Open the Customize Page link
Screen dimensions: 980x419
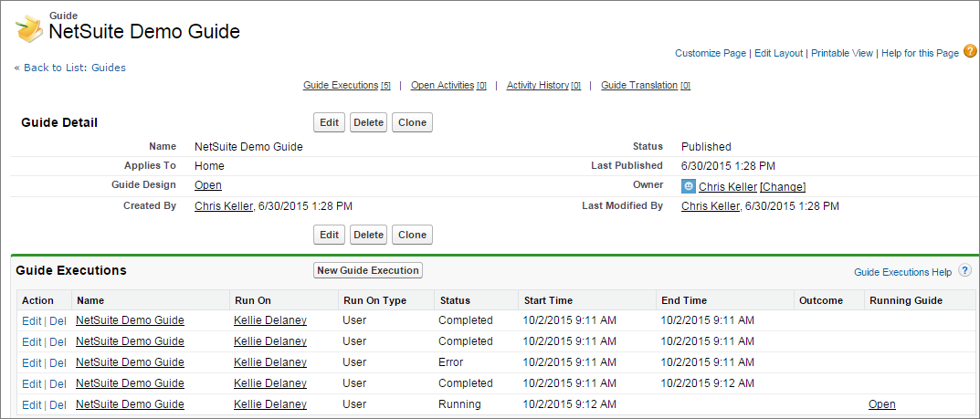pos(711,53)
